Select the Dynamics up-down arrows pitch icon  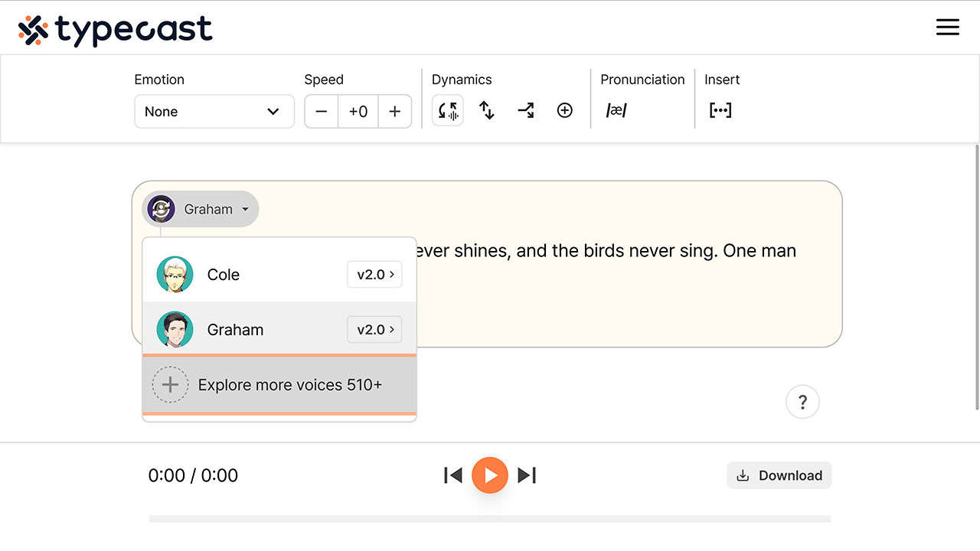[x=487, y=111]
